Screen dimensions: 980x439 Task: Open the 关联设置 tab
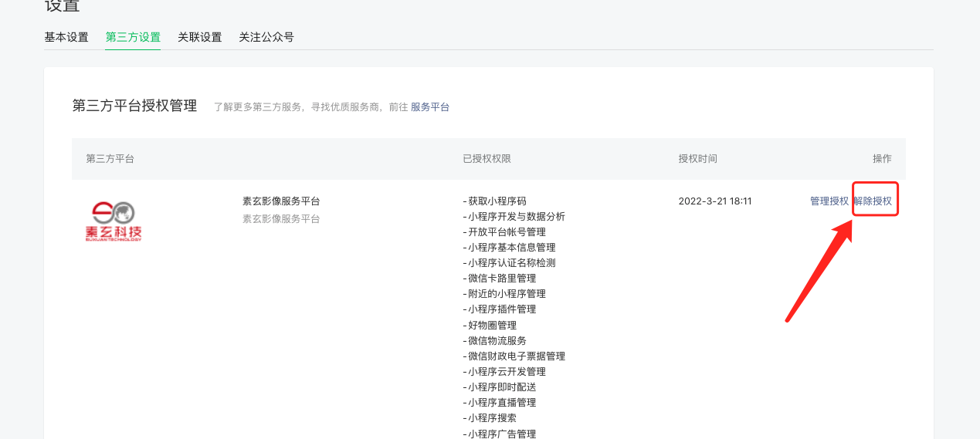pyautogui.click(x=199, y=37)
